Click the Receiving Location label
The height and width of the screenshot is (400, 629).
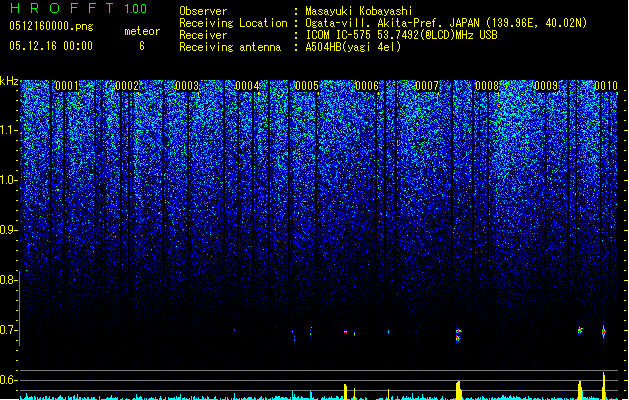pyautogui.click(x=233, y=23)
